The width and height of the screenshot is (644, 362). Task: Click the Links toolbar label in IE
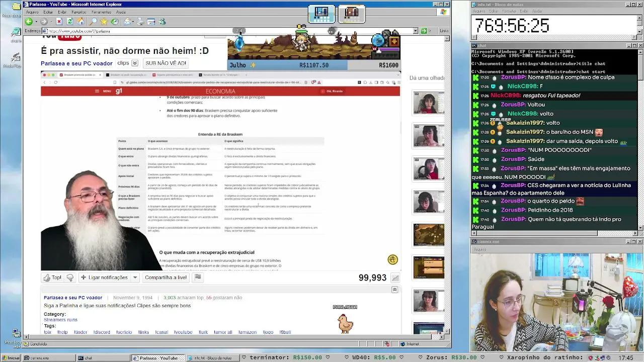444,31
